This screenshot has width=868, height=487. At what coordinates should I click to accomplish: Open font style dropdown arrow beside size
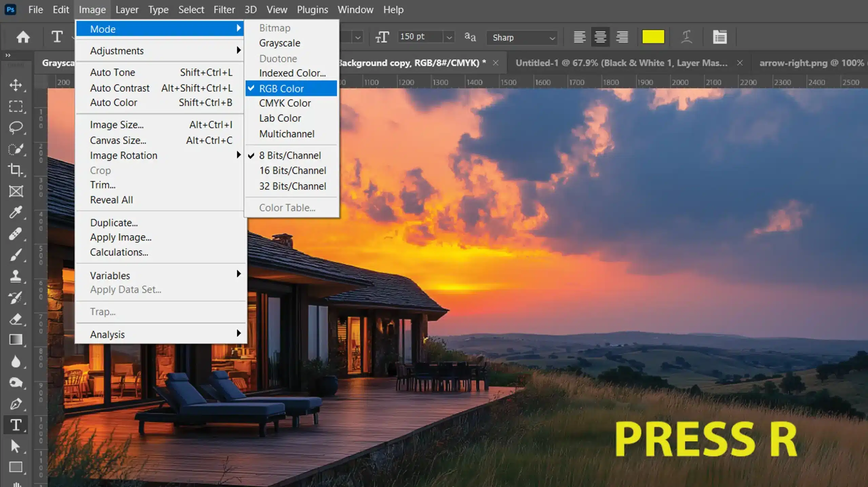coord(358,37)
